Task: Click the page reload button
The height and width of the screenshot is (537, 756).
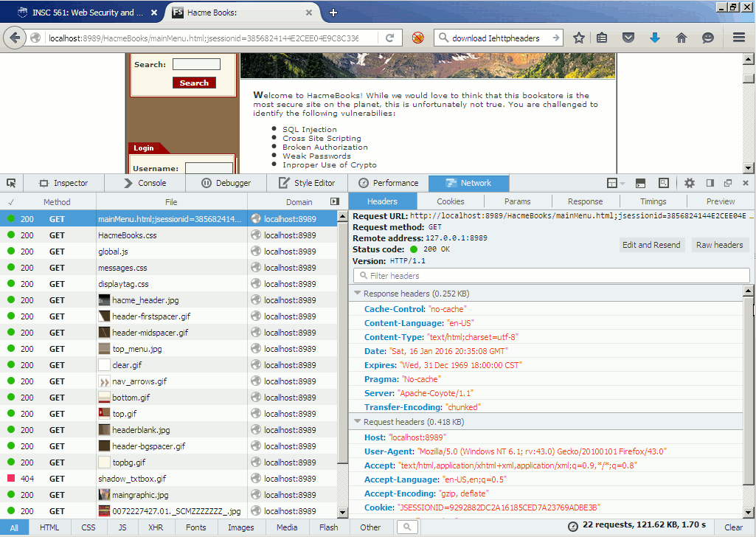Action: [x=389, y=38]
